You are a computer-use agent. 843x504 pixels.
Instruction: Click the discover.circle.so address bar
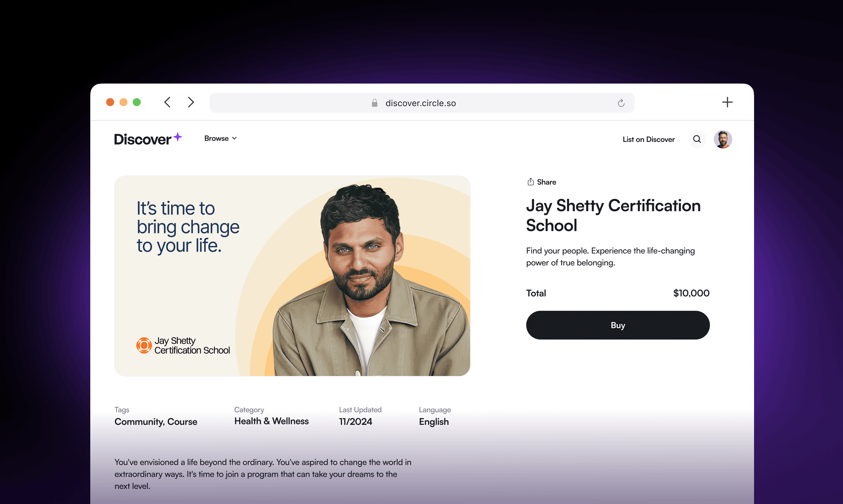pos(422,103)
